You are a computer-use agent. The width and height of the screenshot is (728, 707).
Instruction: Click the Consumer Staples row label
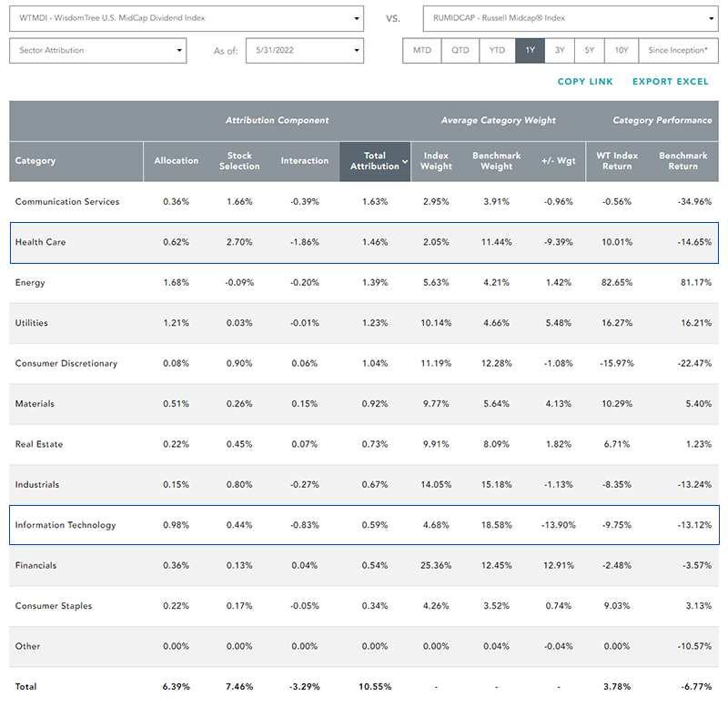point(54,606)
